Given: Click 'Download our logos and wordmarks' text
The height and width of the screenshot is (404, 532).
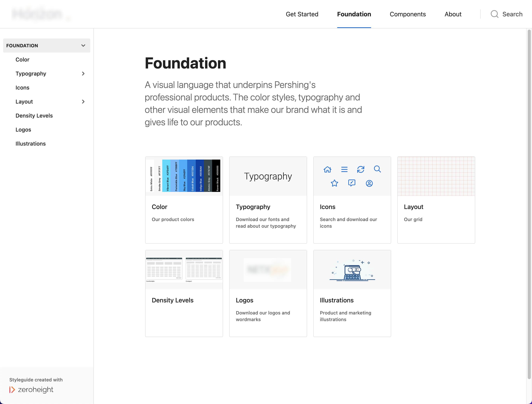Looking at the screenshot, I should click(263, 316).
